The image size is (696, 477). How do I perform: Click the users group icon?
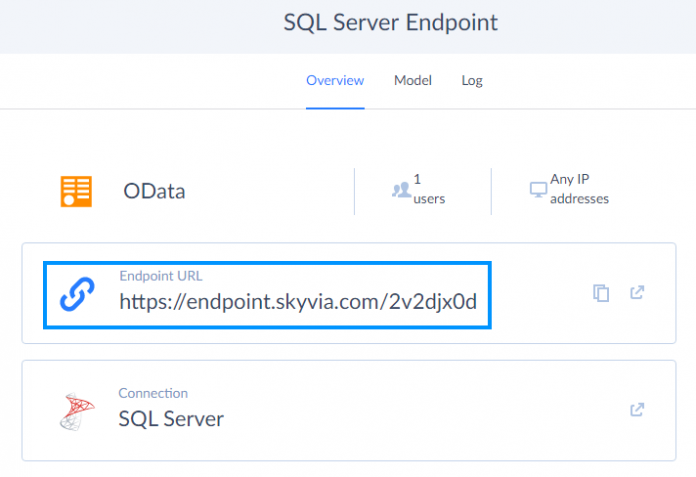coord(401,190)
